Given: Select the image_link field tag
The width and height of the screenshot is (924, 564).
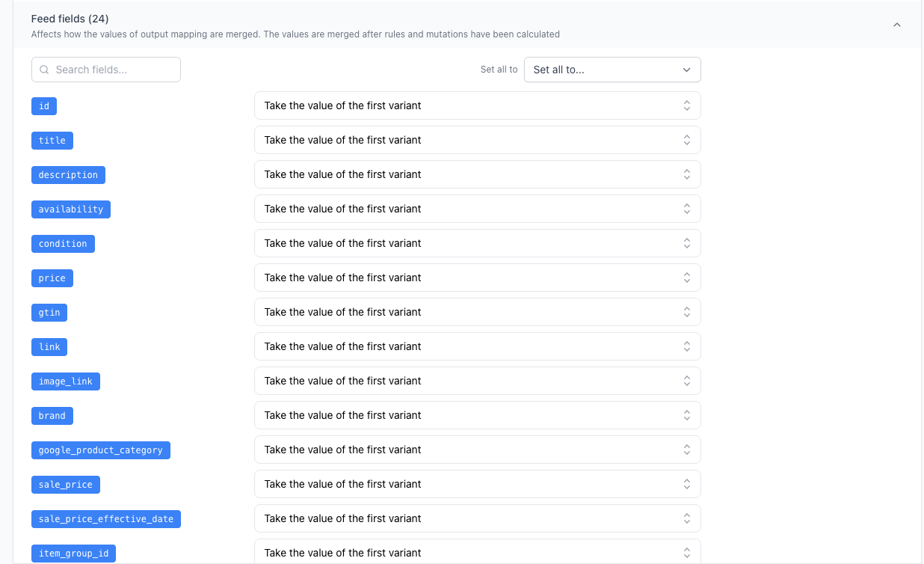Looking at the screenshot, I should pos(65,381).
